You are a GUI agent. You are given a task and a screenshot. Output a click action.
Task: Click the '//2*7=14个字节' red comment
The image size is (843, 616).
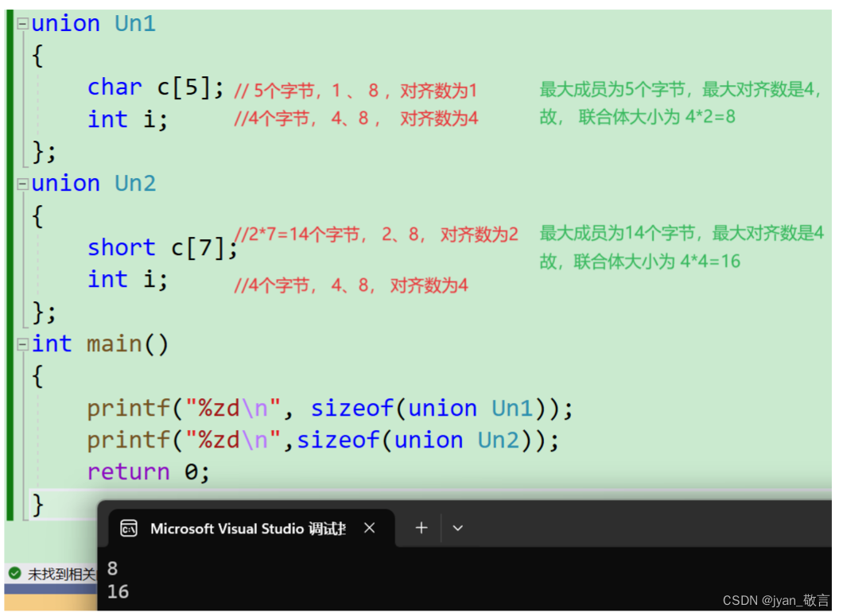301,235
